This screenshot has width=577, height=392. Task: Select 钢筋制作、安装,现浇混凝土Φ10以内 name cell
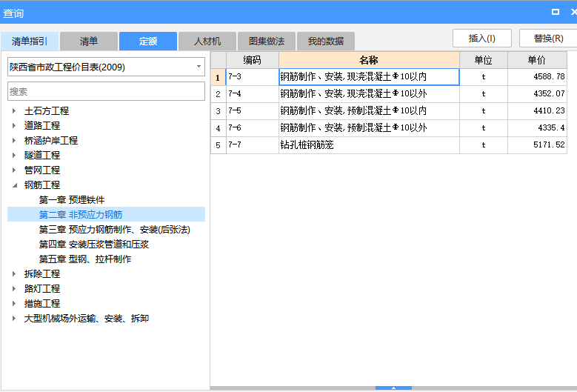(369, 77)
